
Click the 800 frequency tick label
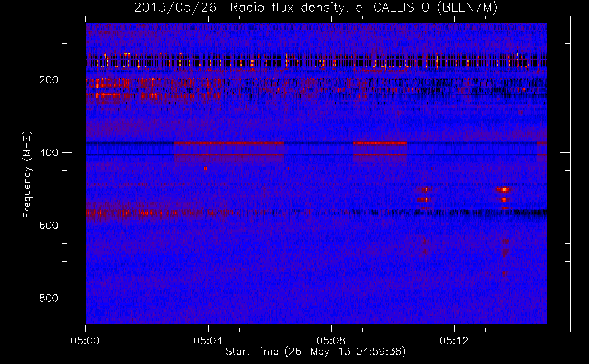click(x=49, y=298)
